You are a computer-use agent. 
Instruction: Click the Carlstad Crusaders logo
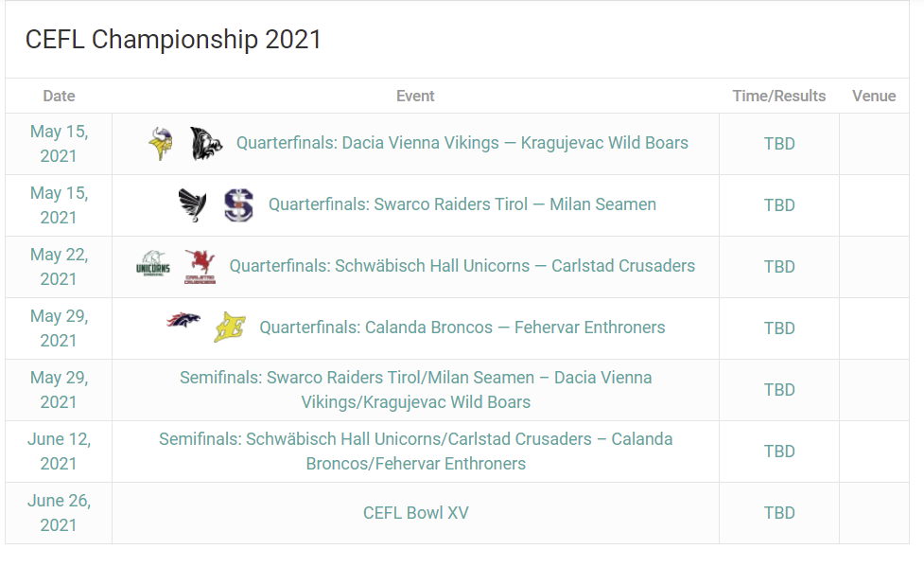coord(200,267)
